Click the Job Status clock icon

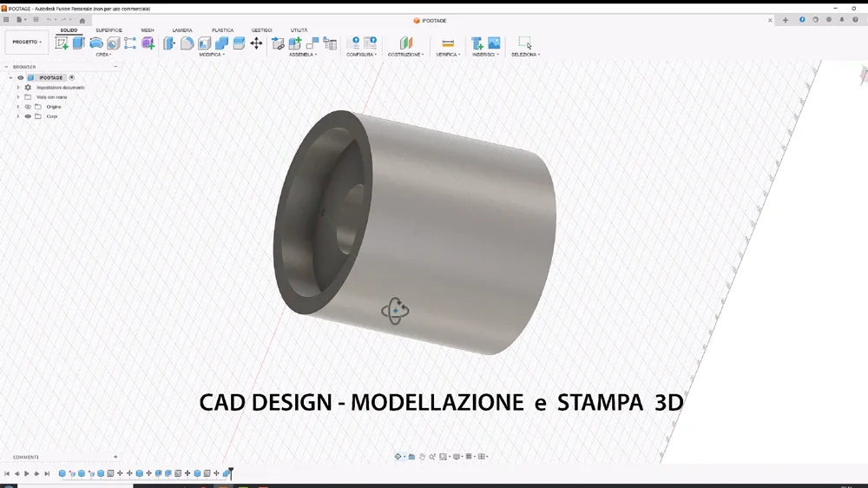point(815,19)
